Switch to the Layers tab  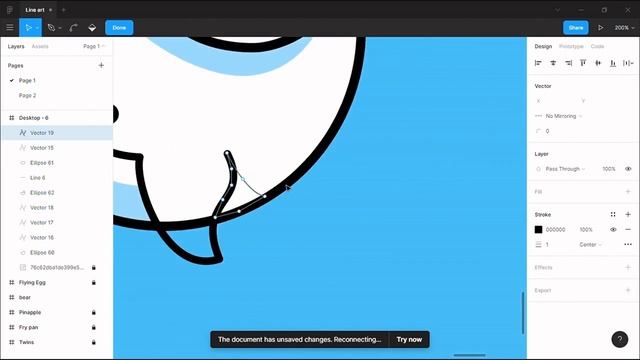(x=16, y=46)
